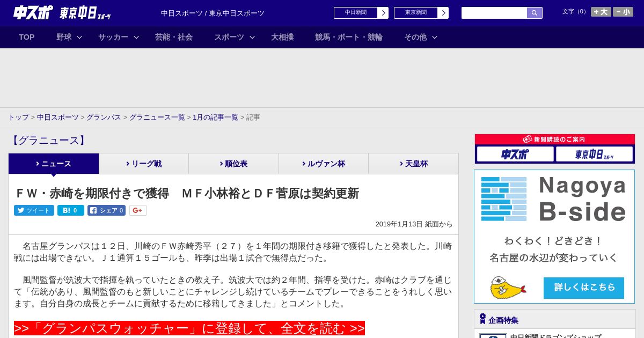Image resolution: width=644 pixels, height=338 pixels.
Task: Decrease font size with 小 button
Action: coord(623,12)
